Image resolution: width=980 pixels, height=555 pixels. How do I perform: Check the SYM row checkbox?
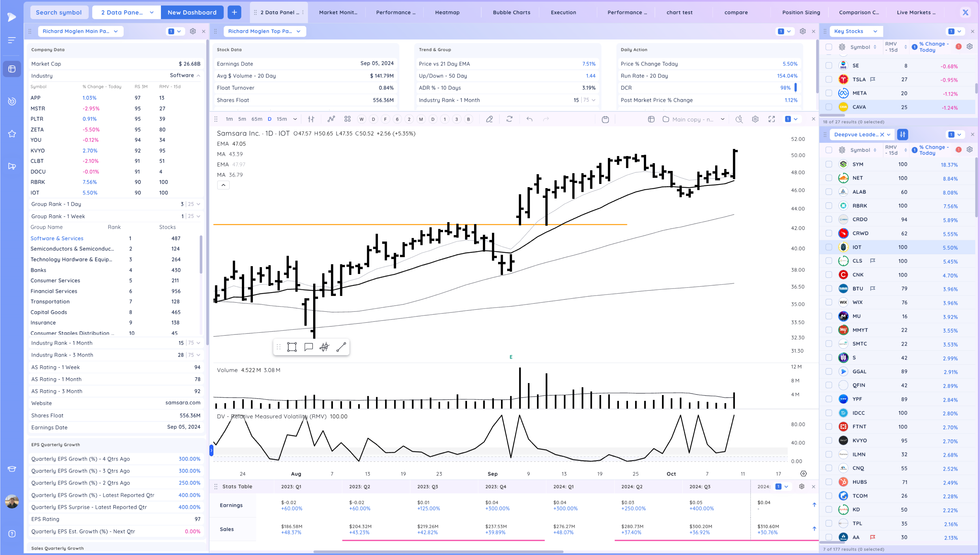point(829,164)
